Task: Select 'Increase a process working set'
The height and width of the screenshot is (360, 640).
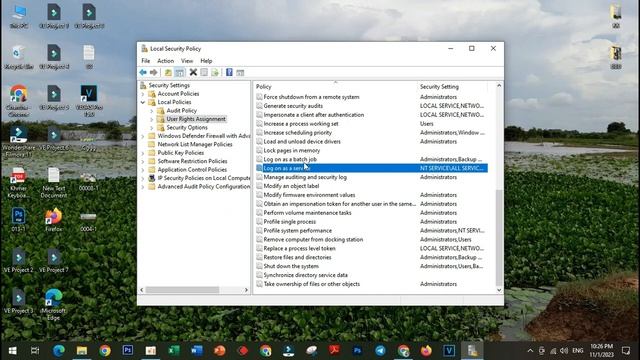Action: click(371, 124)
